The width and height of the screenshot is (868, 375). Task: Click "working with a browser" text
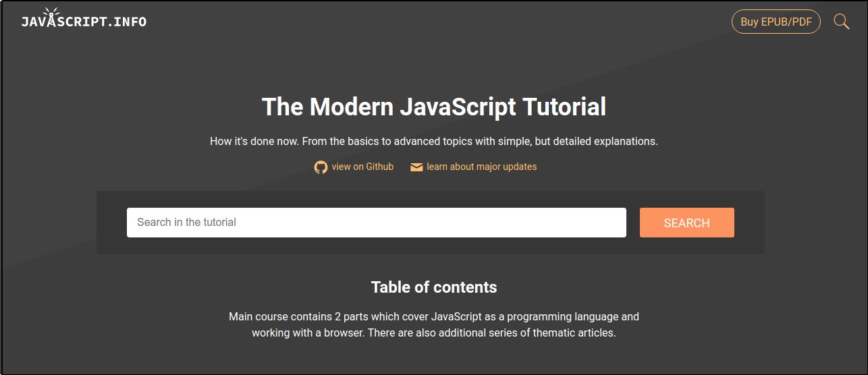point(307,333)
